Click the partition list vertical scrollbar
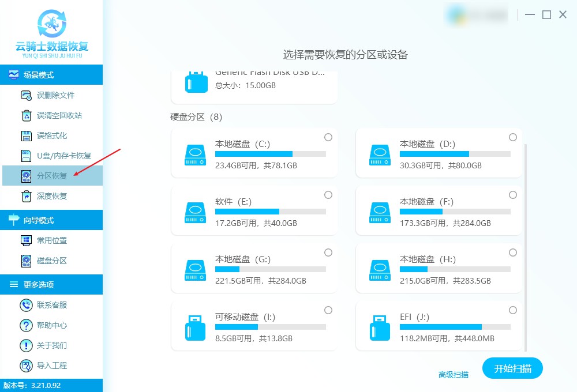This screenshot has height=392, width=577. 526,247
